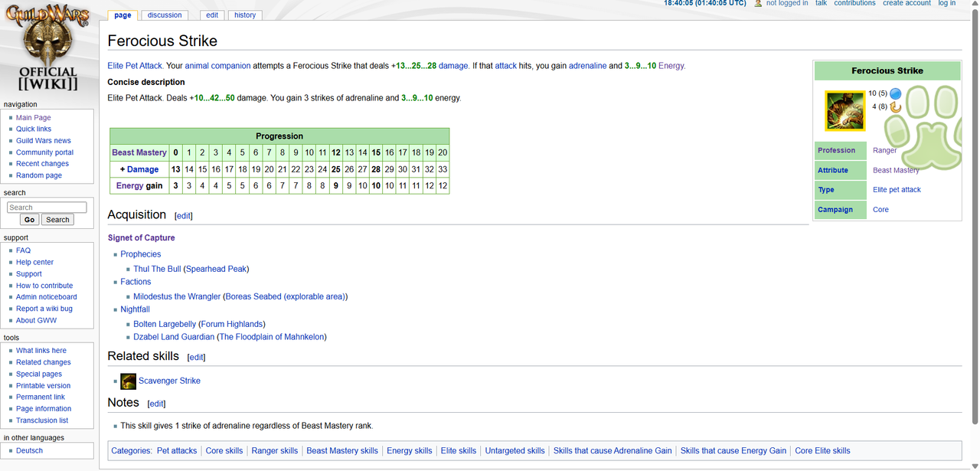
Task: Click Report a wiki bug
Action: (x=44, y=309)
